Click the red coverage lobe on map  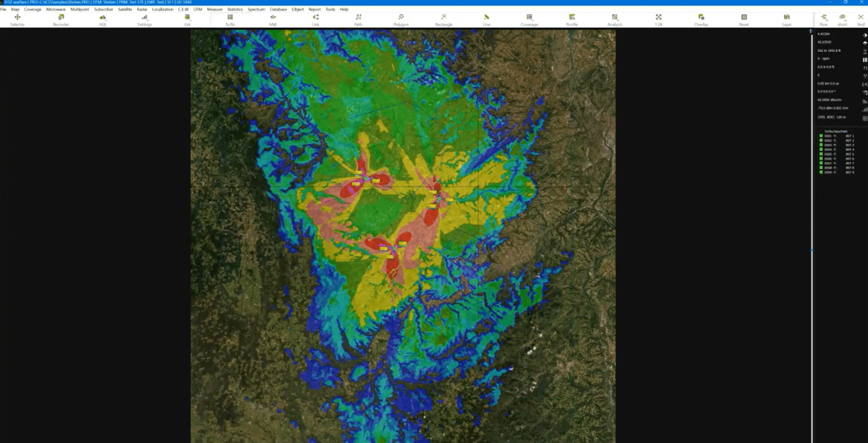[430, 216]
